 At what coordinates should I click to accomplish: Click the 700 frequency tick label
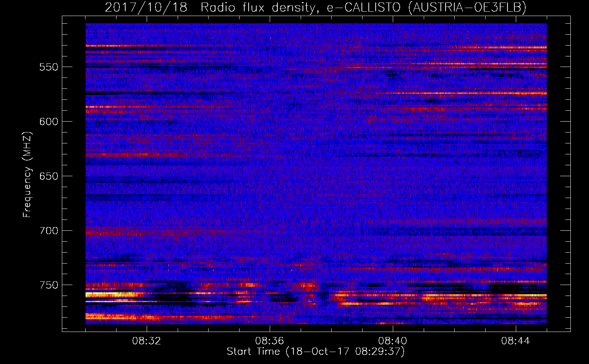click(x=49, y=231)
